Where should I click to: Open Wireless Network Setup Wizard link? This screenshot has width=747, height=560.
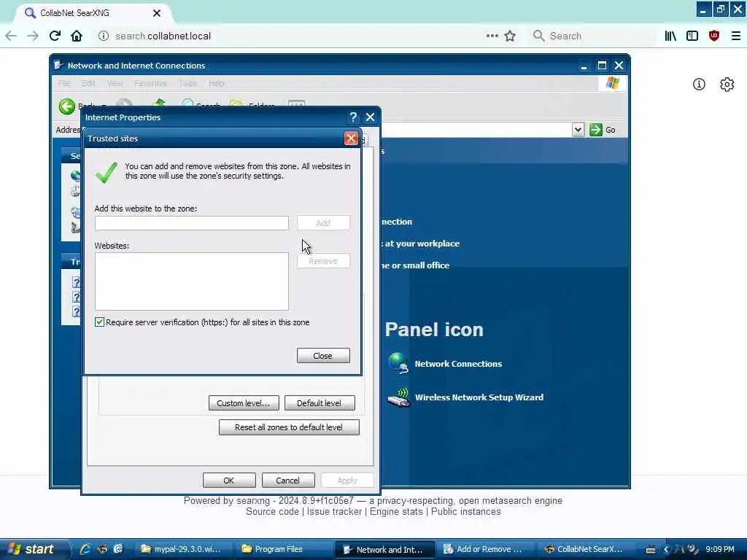point(479,397)
